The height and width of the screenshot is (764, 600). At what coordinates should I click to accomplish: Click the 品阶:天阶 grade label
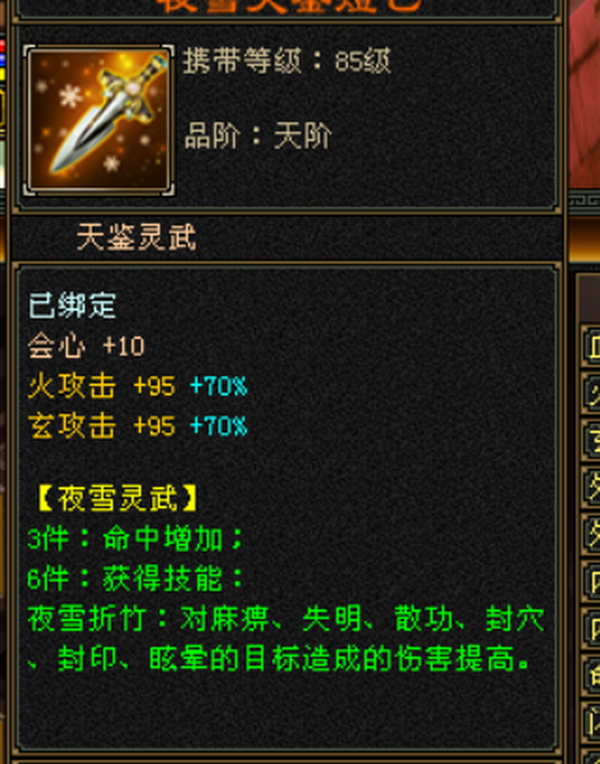click(x=258, y=135)
